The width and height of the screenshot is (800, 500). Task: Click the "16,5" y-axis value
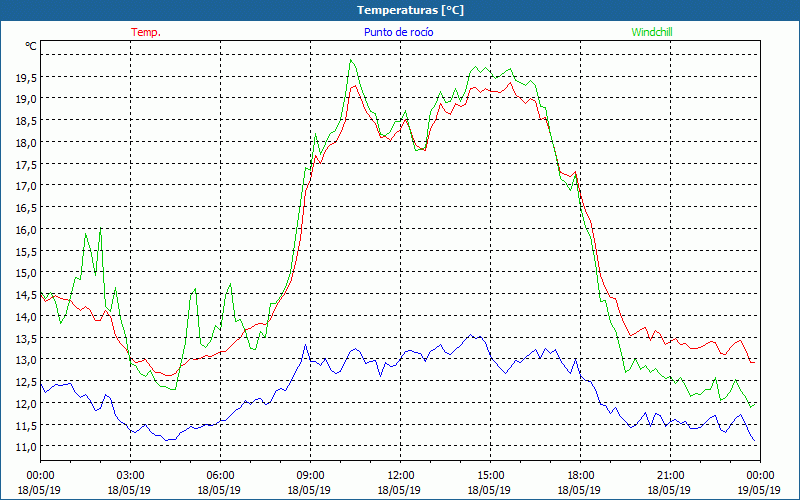(28, 208)
